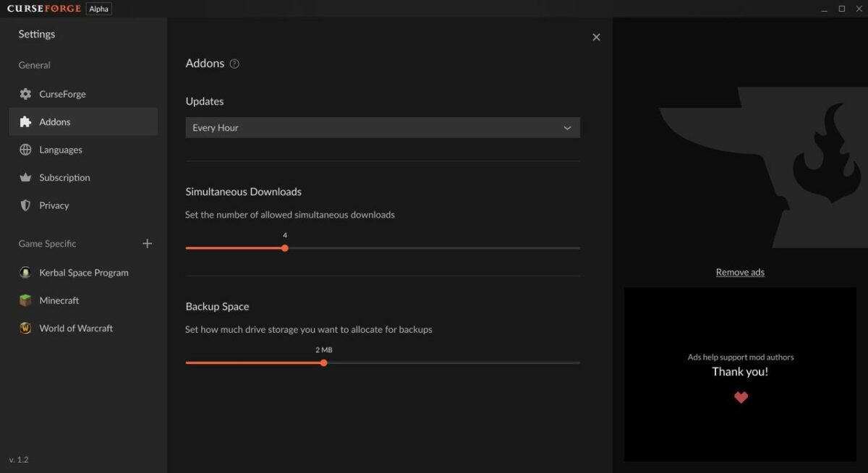The width and height of the screenshot is (868, 473).
Task: Click the Simultaneous Downloads heading
Action: coord(244,192)
